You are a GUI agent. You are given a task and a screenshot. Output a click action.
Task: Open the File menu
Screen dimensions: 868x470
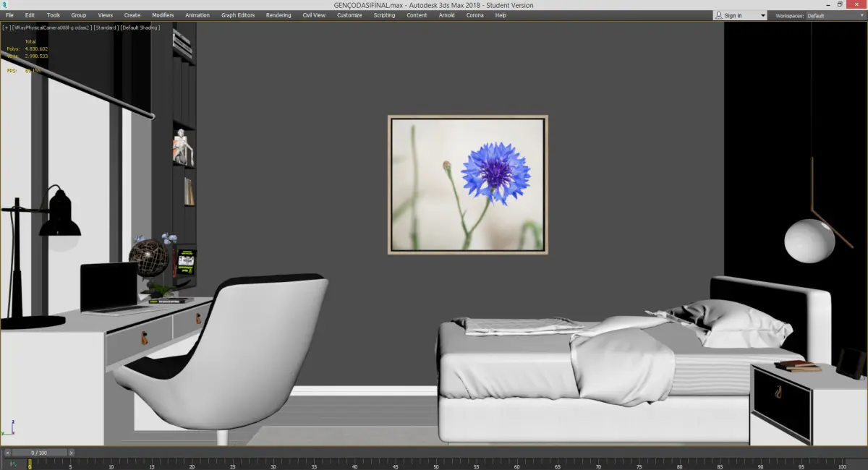coord(9,15)
